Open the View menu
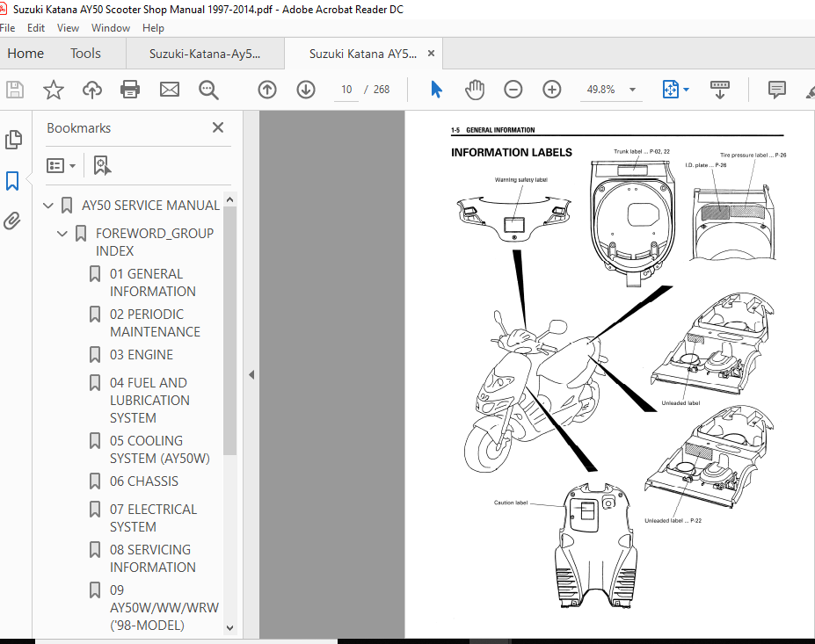This screenshot has width=815, height=644. click(x=68, y=28)
